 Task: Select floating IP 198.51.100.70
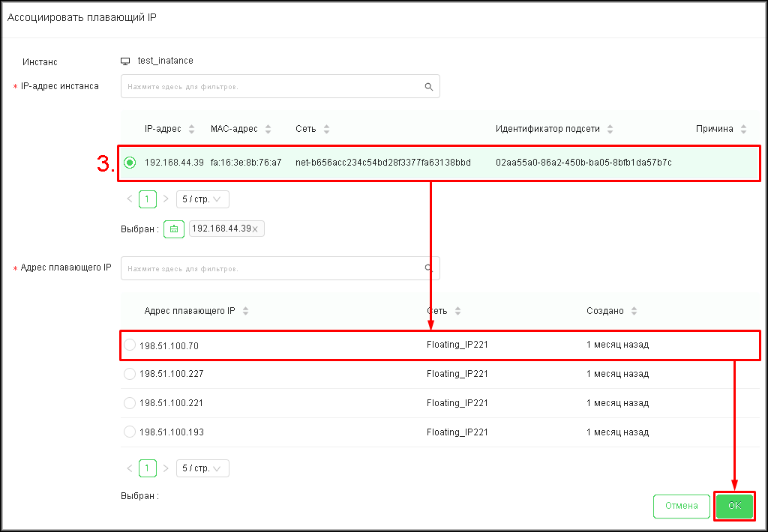(x=130, y=345)
